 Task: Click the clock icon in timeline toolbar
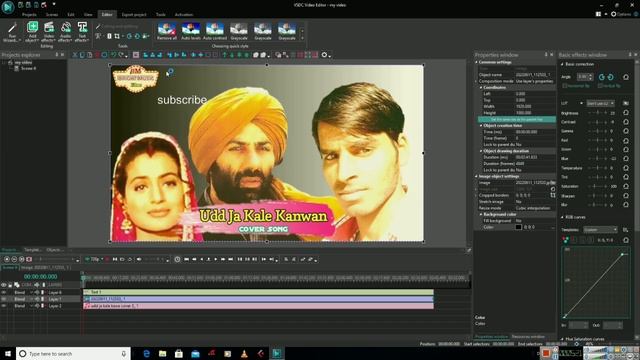[x=177, y=259]
